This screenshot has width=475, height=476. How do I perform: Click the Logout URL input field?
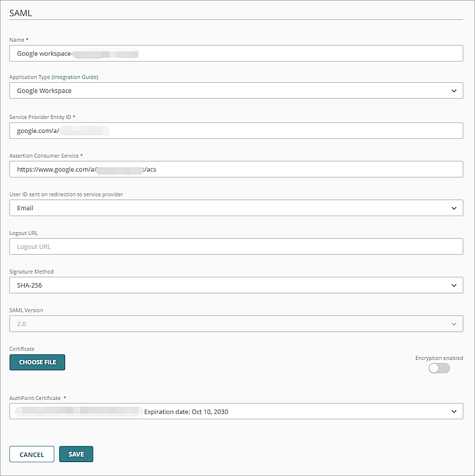point(236,246)
